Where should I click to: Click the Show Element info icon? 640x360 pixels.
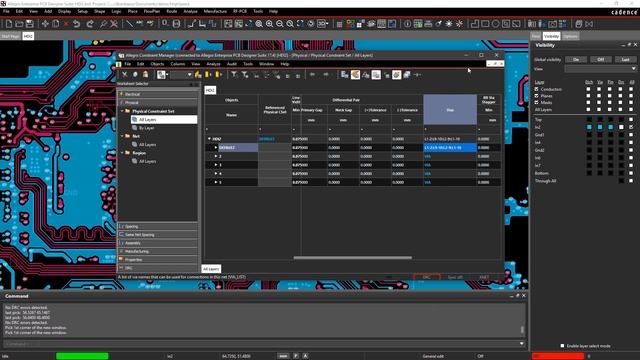pyautogui.click(x=407, y=24)
